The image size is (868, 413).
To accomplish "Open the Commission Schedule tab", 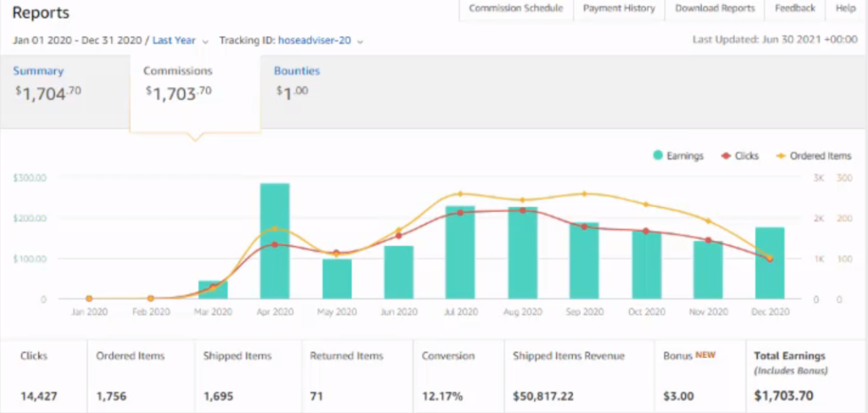I will [x=516, y=8].
